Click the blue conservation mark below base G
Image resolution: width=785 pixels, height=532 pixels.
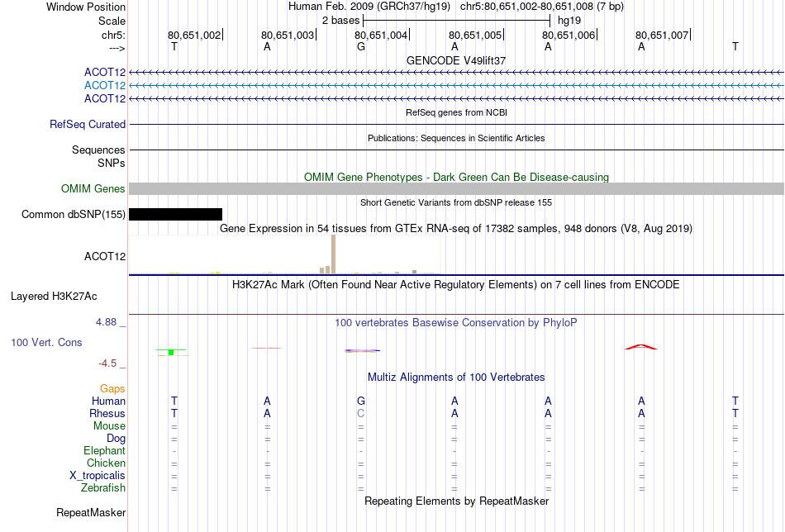coord(362,350)
